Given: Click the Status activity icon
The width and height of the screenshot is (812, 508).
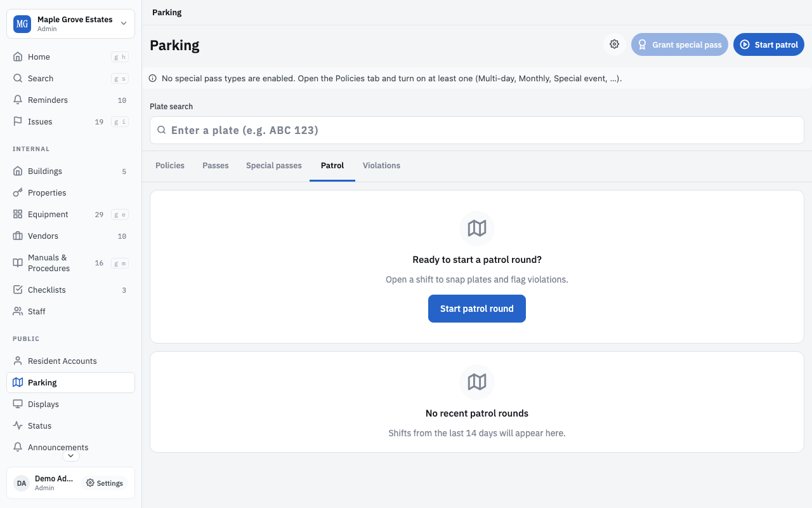Looking at the screenshot, I should pyautogui.click(x=18, y=425).
